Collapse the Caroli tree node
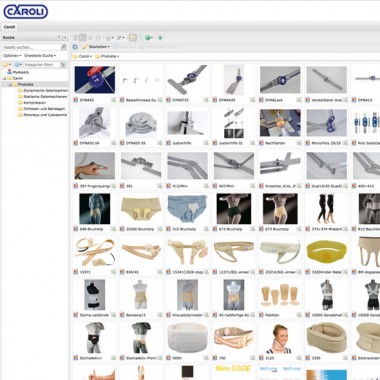The image size is (380, 380). click(4, 78)
